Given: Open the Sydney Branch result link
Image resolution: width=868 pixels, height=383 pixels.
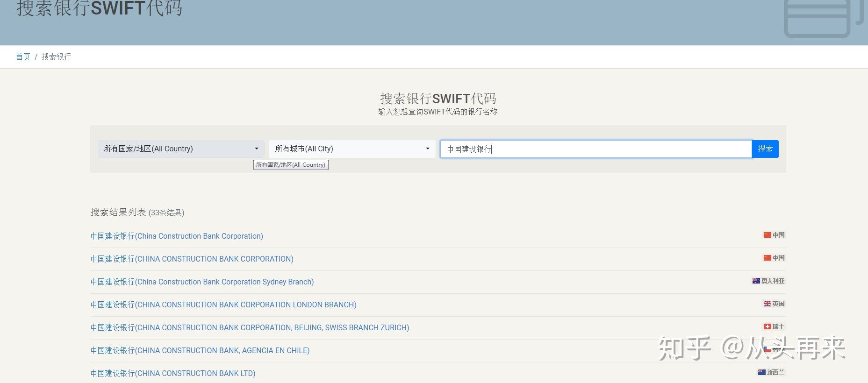Looking at the screenshot, I should pyautogui.click(x=202, y=282).
